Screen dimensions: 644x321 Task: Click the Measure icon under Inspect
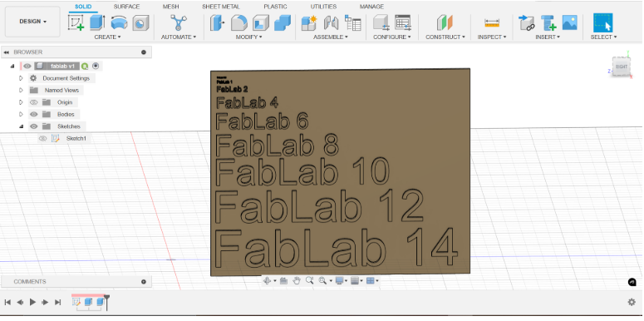[x=492, y=22]
